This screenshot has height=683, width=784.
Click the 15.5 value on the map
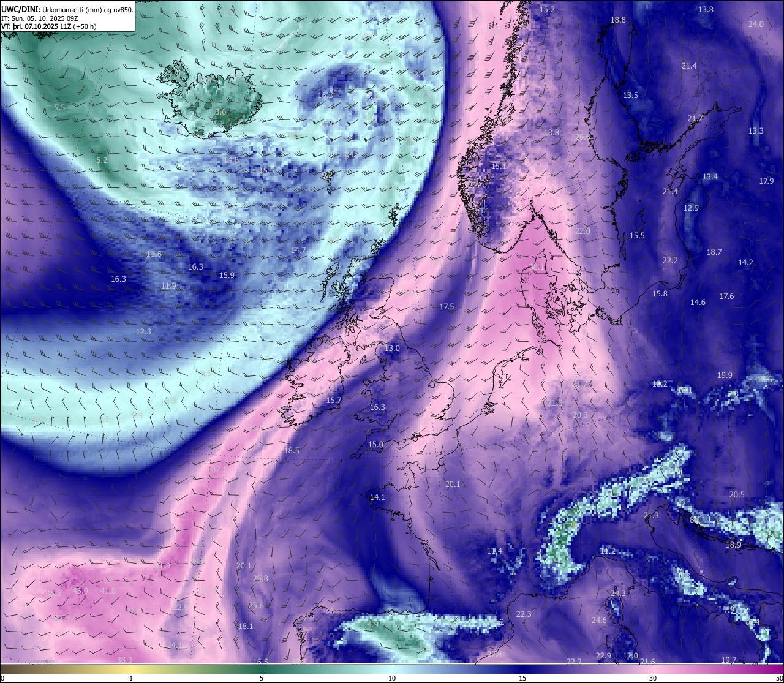(x=637, y=235)
